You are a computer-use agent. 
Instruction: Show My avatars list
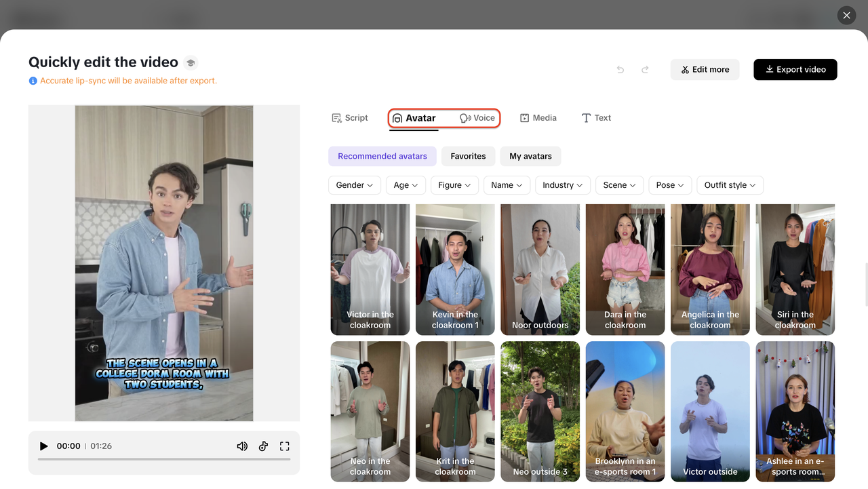(x=530, y=156)
